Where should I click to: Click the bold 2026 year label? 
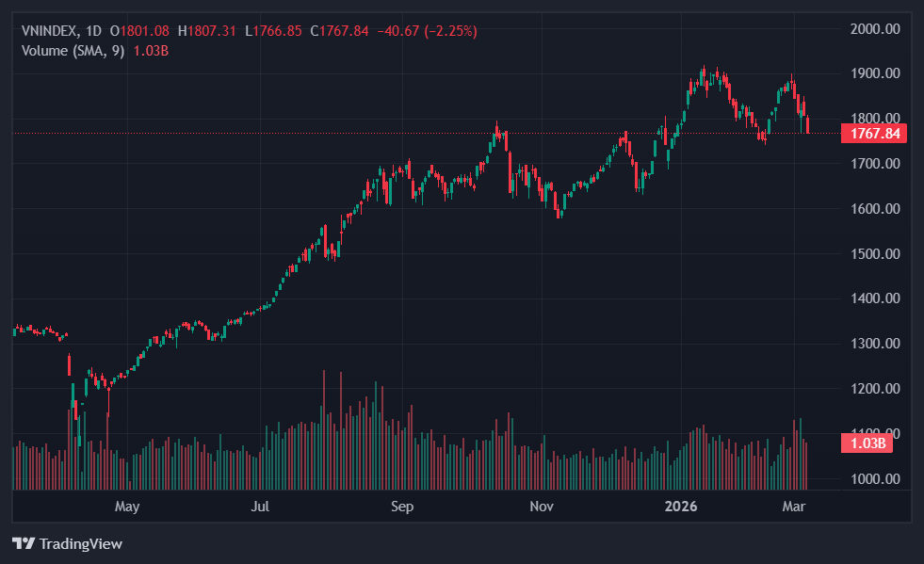pos(680,507)
